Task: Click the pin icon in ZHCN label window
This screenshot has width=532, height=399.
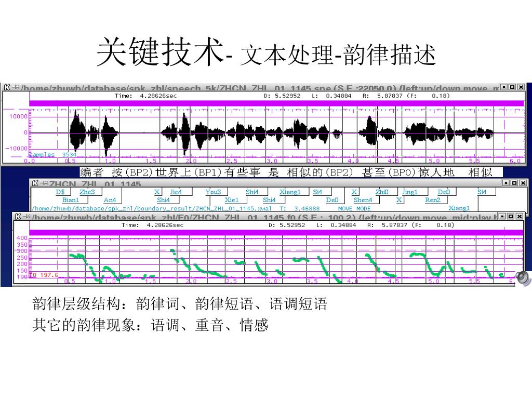Action: 44,183
